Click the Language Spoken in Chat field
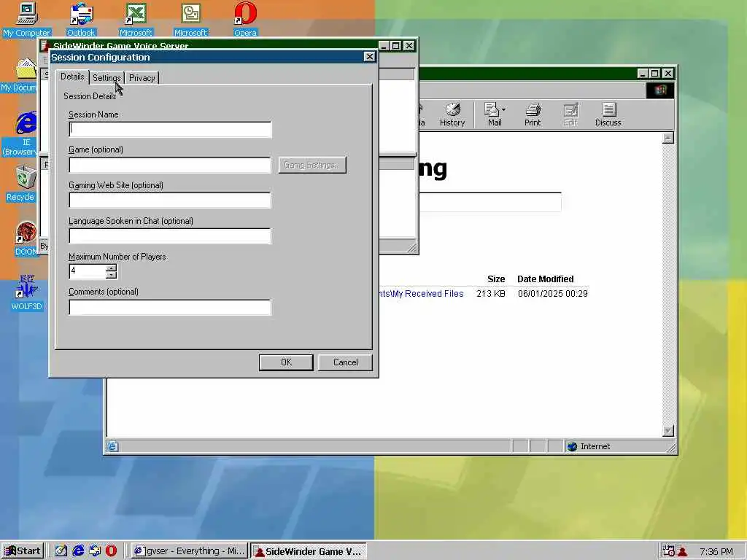 coord(170,236)
